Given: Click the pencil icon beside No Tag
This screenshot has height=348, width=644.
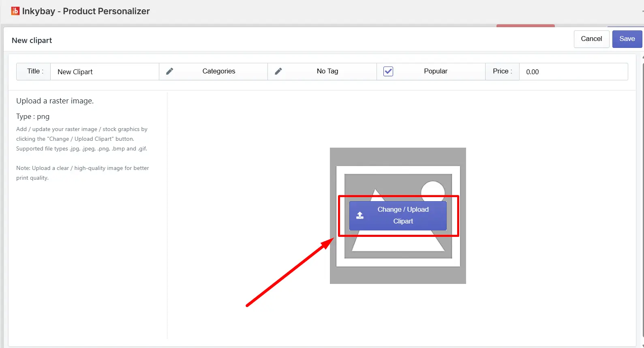Looking at the screenshot, I should (278, 71).
